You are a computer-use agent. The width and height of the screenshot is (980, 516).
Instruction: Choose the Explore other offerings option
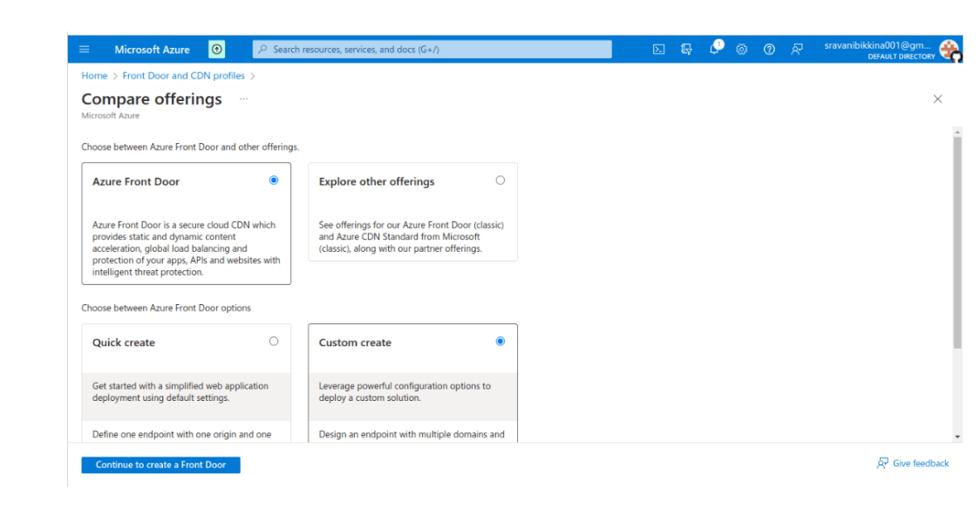[500, 180]
